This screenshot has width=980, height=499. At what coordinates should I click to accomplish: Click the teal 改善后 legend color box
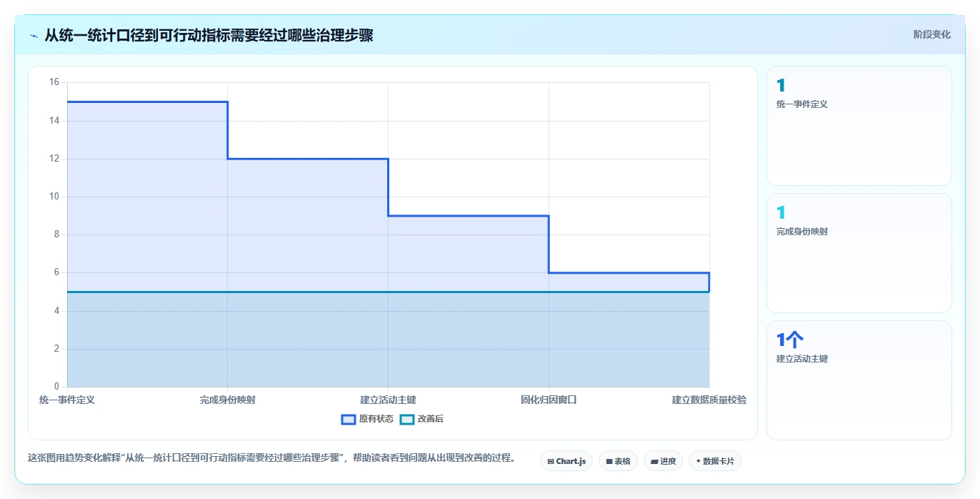[406, 419]
